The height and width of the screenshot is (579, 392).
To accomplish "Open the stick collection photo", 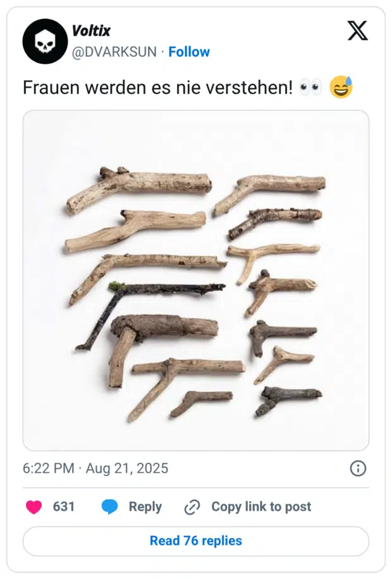I will (196, 280).
